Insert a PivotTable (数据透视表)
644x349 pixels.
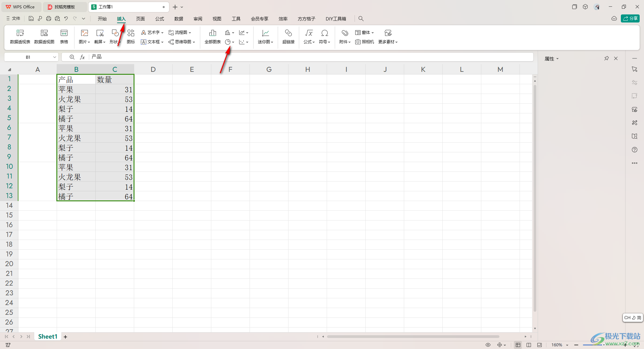pyautogui.click(x=20, y=37)
